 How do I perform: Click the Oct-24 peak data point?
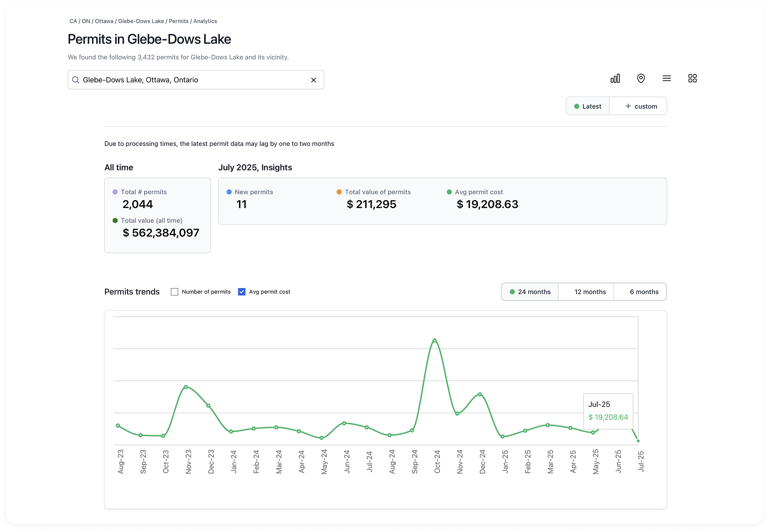435,341
